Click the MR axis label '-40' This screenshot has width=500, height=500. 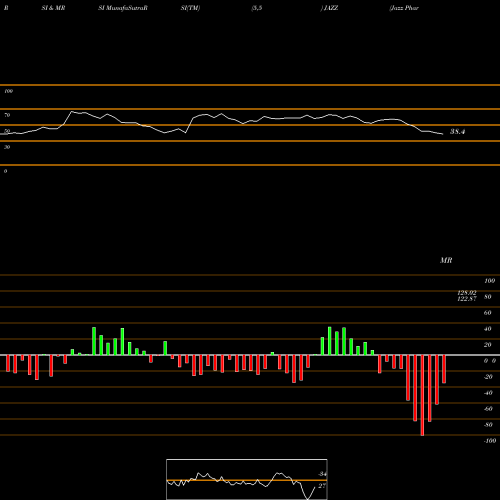(x=488, y=393)
